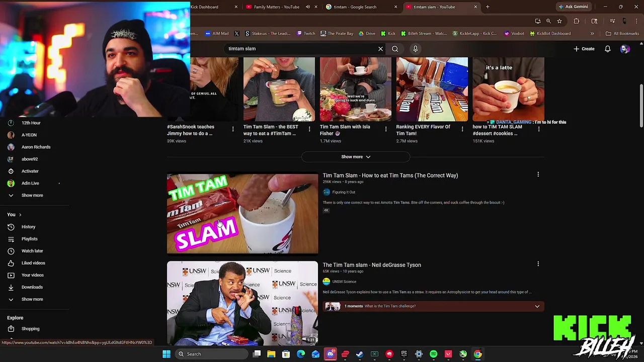Image resolution: width=644 pixels, height=362 pixels.
Task: Open the Figuring It Out channel
Action: pos(344,192)
